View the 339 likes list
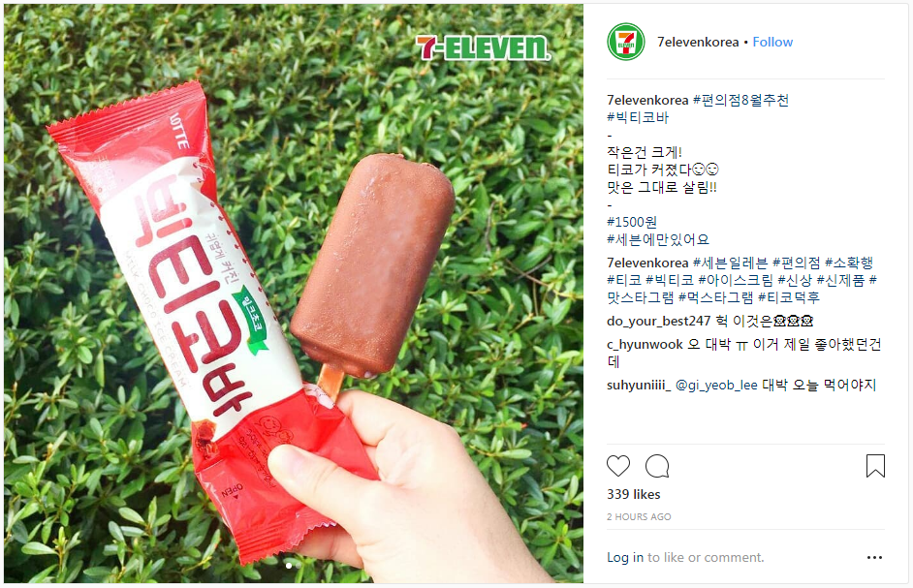The image size is (913, 588). click(634, 494)
